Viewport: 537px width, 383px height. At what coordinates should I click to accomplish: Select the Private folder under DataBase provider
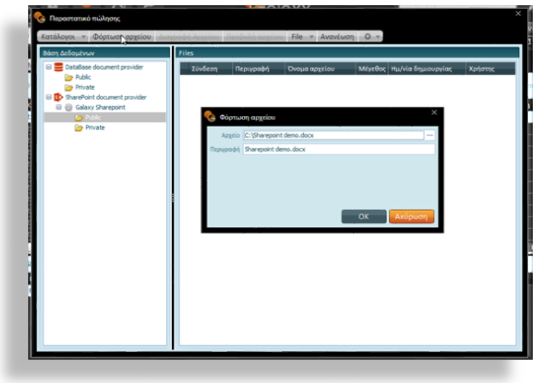tap(85, 87)
